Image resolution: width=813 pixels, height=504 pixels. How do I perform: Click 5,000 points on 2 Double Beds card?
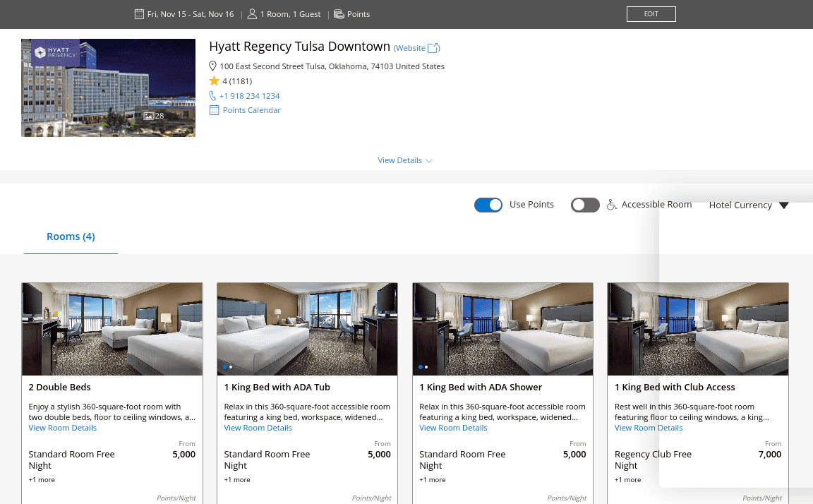coord(183,454)
